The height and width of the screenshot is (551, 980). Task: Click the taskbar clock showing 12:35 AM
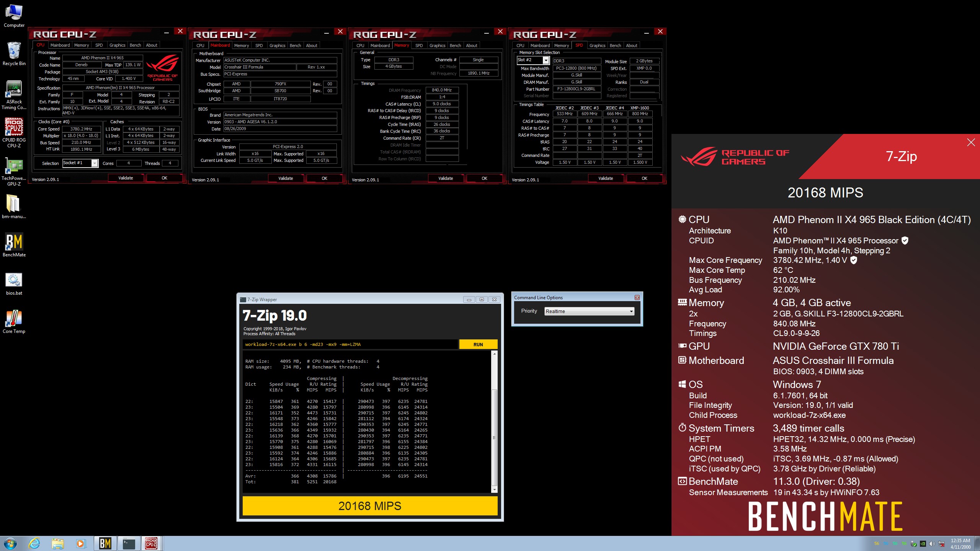(x=960, y=543)
